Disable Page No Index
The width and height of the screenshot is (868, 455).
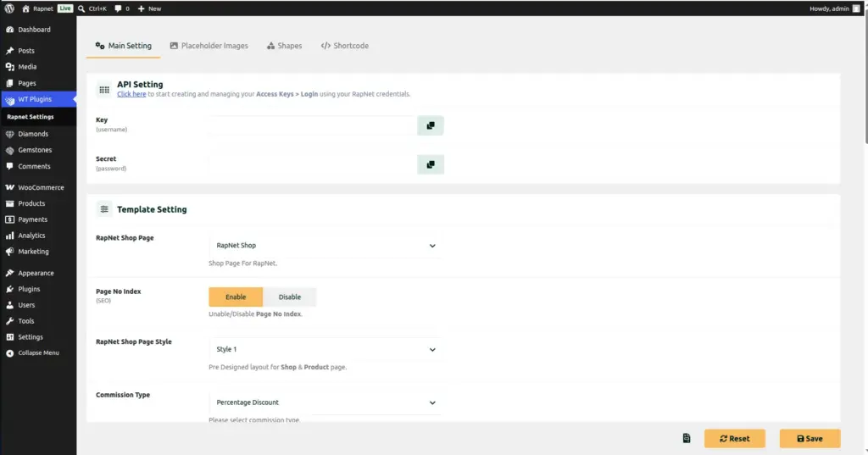click(290, 297)
